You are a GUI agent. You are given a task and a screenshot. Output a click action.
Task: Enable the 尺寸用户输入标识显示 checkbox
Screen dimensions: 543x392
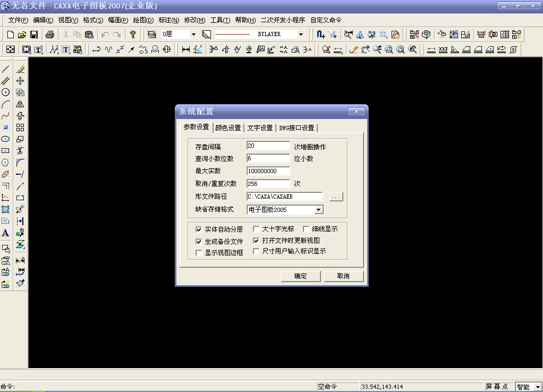pyautogui.click(x=256, y=251)
